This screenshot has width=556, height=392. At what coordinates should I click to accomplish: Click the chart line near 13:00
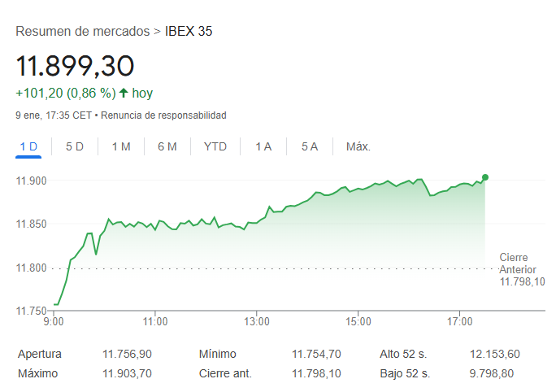click(257, 221)
